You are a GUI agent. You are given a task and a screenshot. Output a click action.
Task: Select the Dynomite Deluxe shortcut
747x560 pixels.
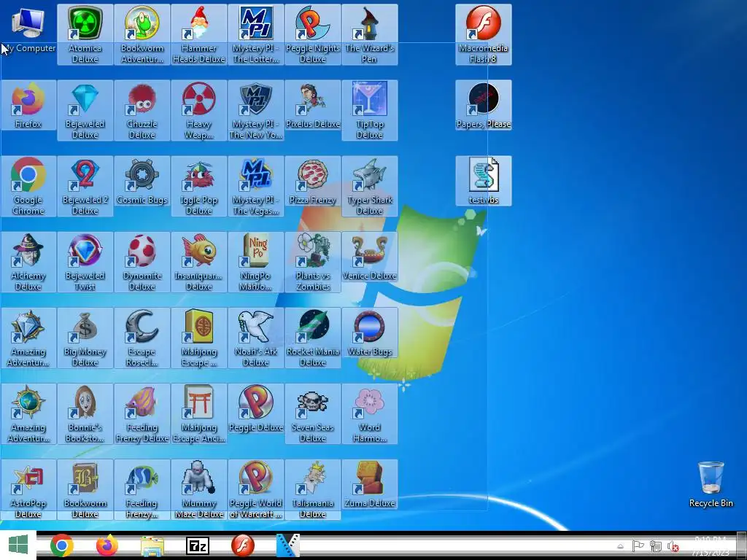point(142,262)
